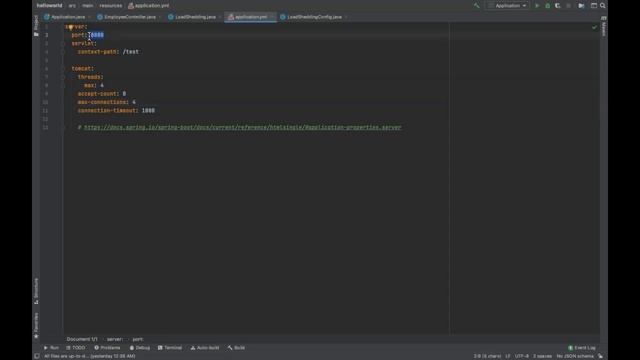Viewport: 640px width, 360px height.
Task: Open the Project tool window sidebar
Action: click(x=36, y=26)
